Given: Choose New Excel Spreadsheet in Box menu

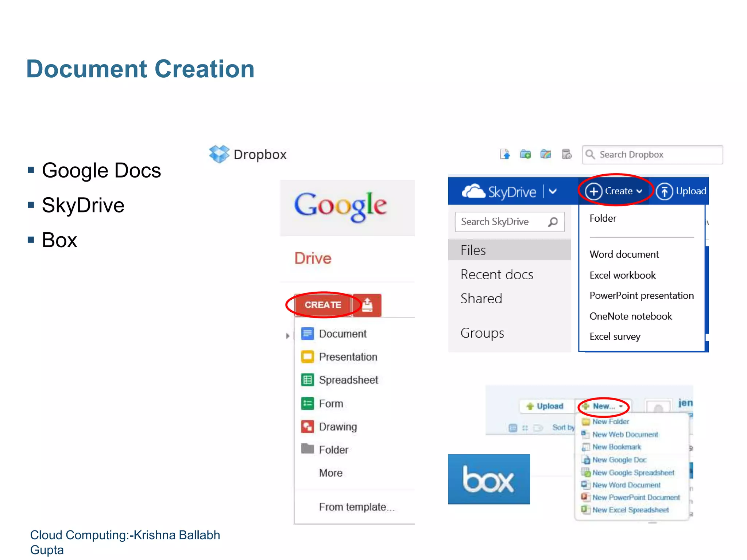Looking at the screenshot, I should (x=630, y=510).
